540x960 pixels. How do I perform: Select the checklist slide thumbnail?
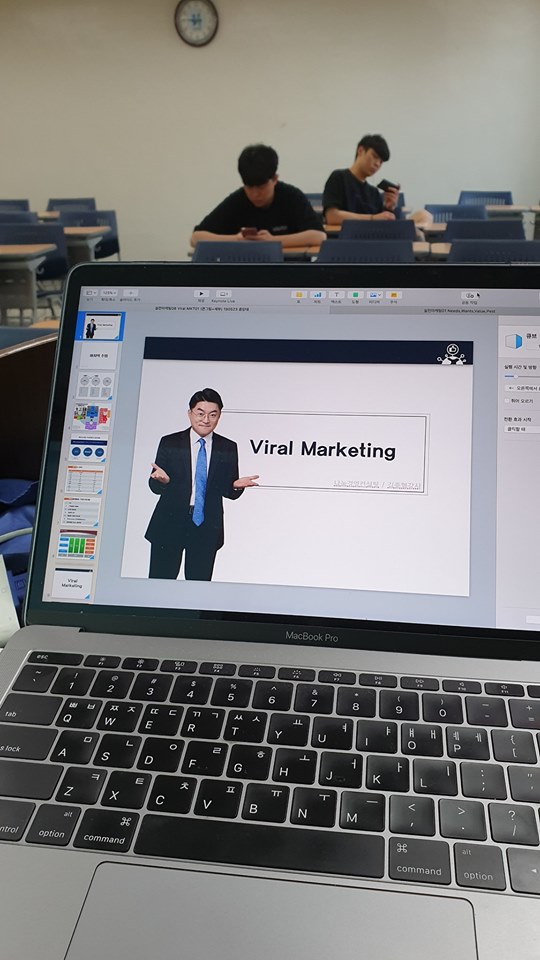pyautogui.click(x=81, y=511)
